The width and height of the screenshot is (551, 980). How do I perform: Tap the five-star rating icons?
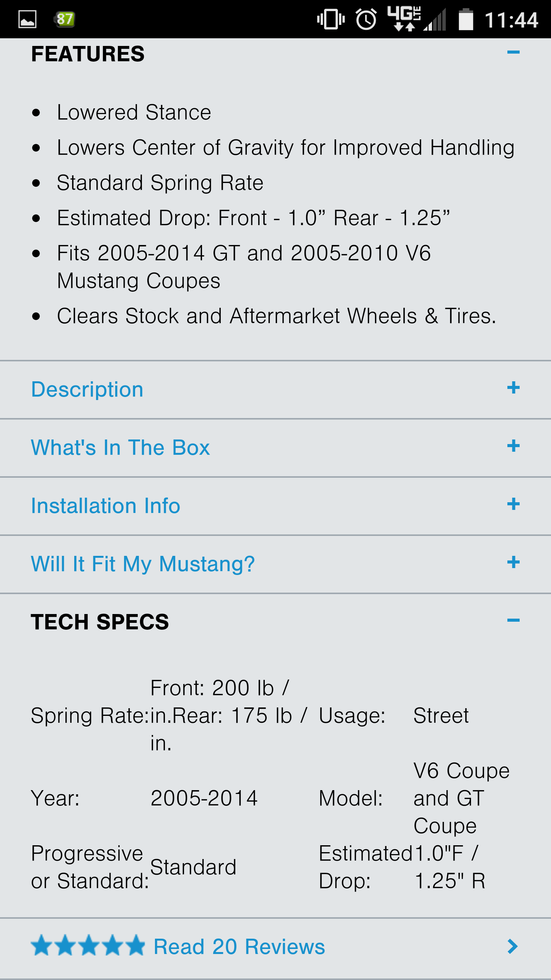(x=88, y=946)
